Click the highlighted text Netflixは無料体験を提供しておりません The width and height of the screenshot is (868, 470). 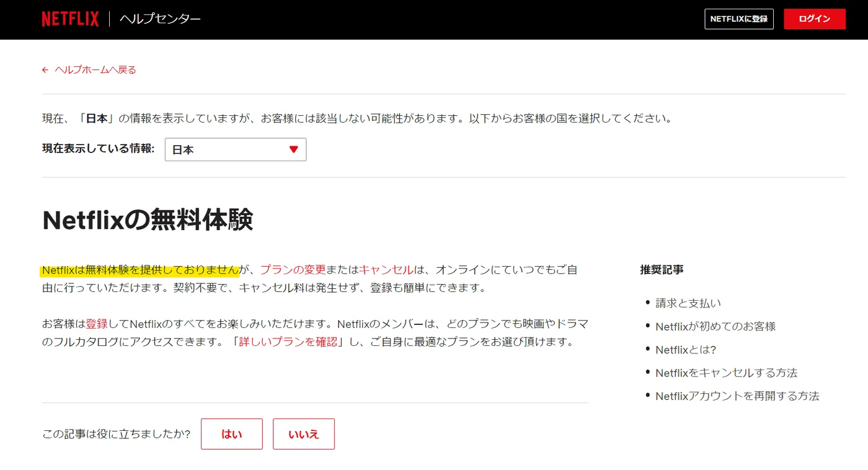tap(140, 270)
